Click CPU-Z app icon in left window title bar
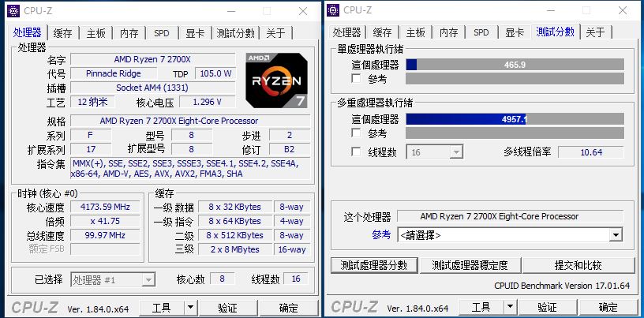This screenshot has height=318, width=644. click(x=13, y=11)
